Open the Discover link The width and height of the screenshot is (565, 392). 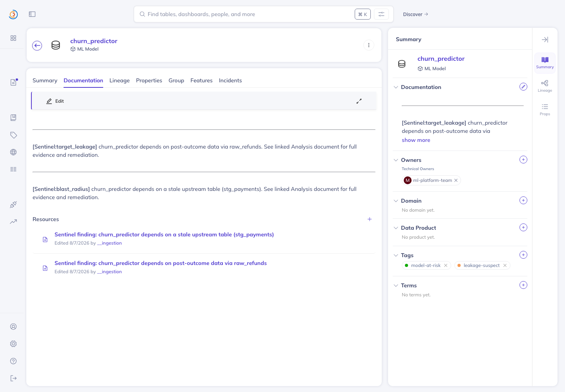[416, 14]
